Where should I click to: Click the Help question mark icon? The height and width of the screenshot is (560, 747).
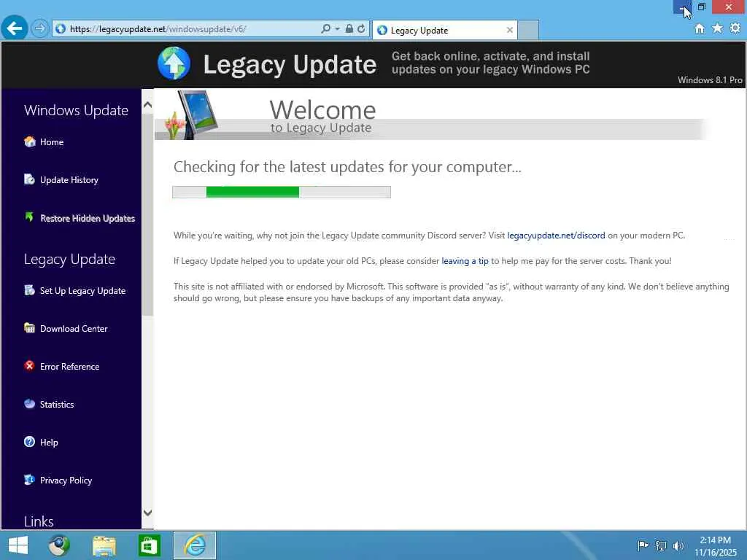point(29,442)
